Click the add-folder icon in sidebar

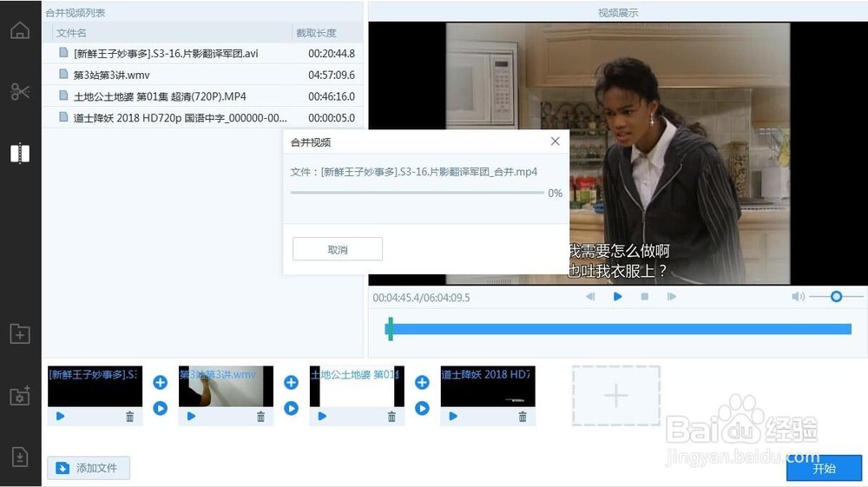click(20, 333)
